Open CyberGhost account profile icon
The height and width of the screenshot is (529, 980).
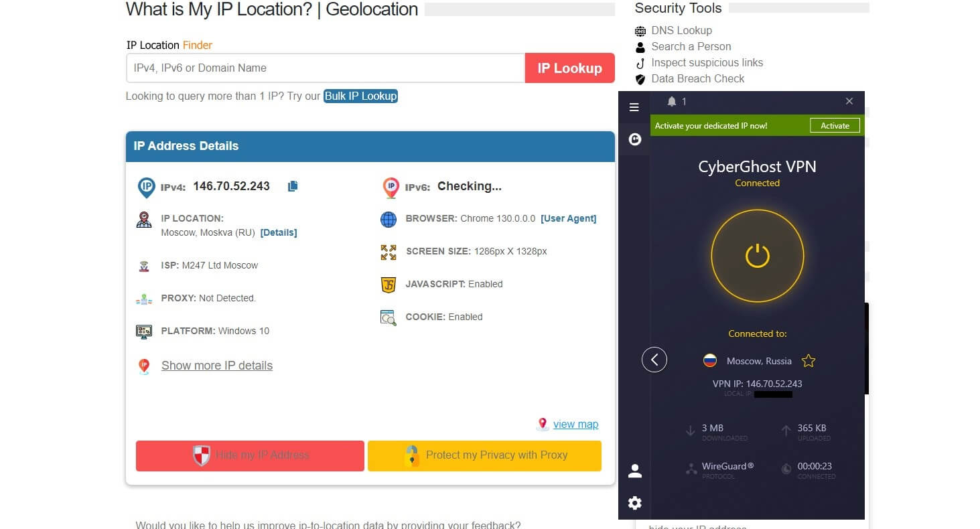click(x=634, y=470)
